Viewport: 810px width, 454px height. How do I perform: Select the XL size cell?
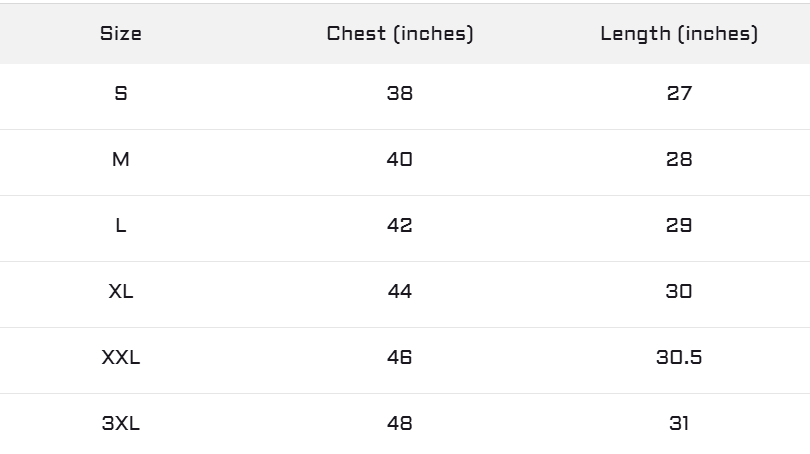(120, 291)
